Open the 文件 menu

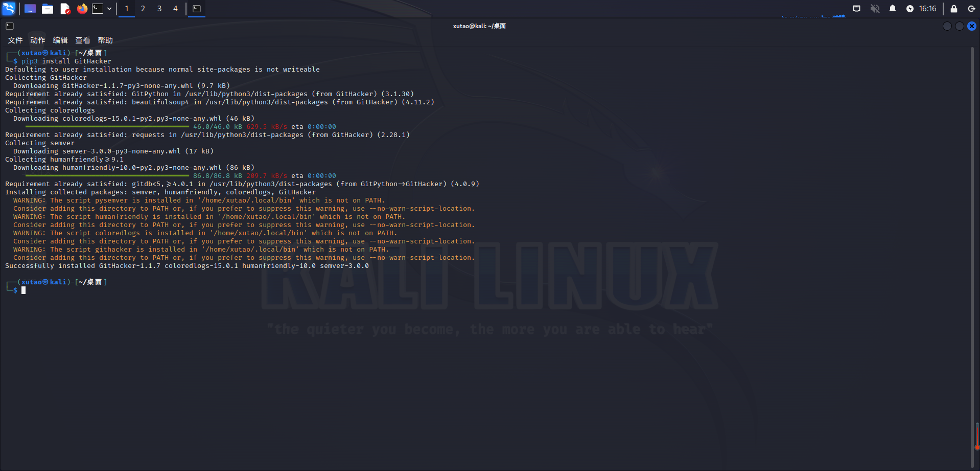[15, 40]
